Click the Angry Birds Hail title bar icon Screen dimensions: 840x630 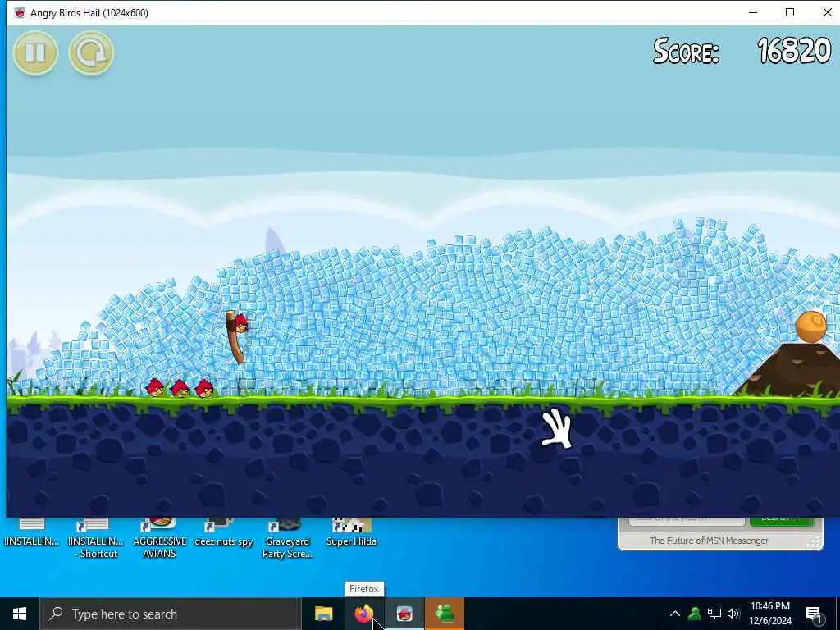20,13
